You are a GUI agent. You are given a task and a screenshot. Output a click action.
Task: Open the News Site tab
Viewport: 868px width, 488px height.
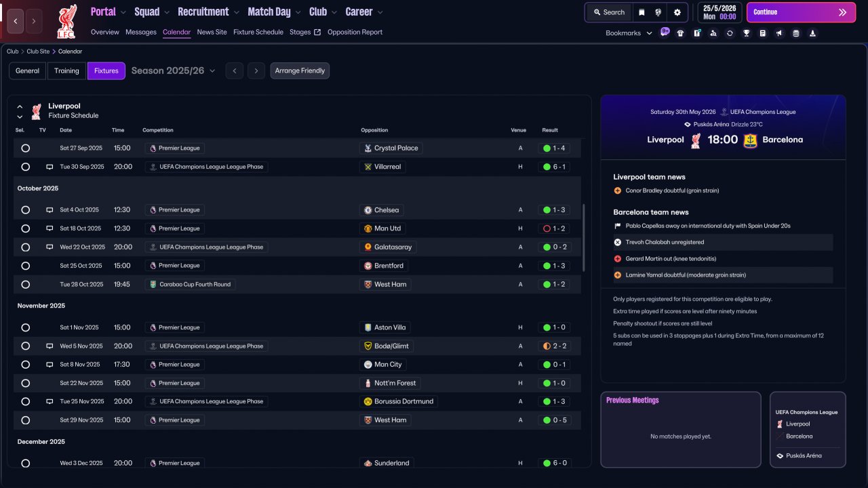[212, 32]
